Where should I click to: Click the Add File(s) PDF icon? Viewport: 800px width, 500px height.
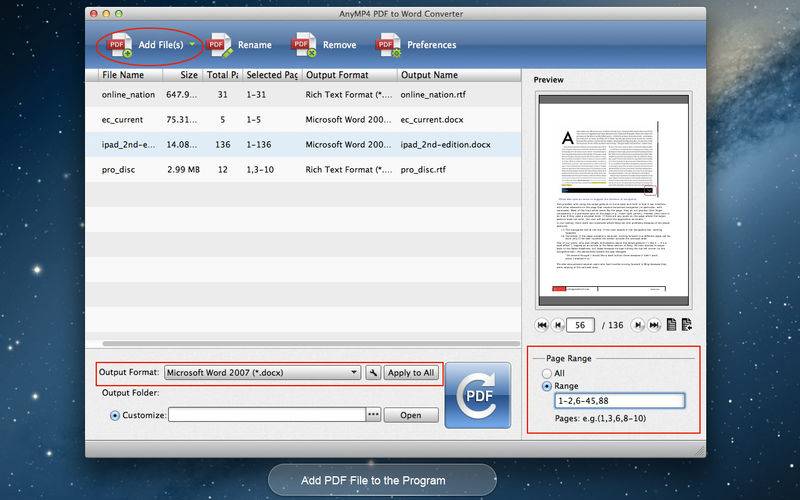(119, 45)
